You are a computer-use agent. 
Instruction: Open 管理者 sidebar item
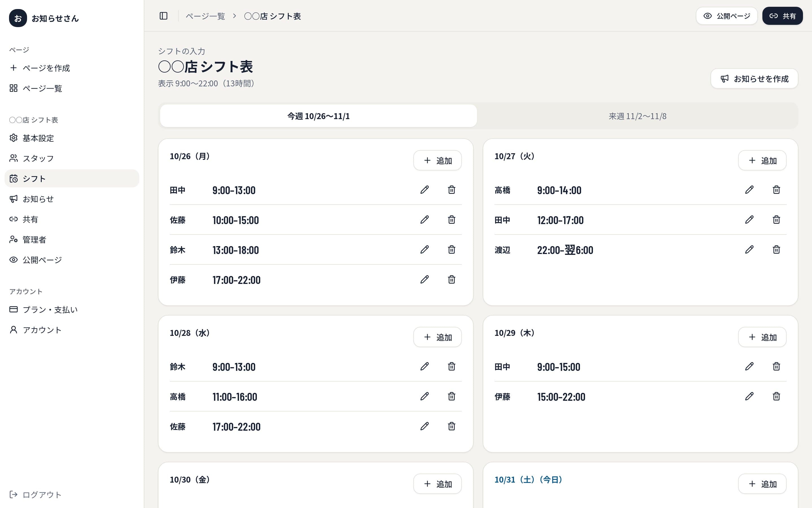point(72,240)
